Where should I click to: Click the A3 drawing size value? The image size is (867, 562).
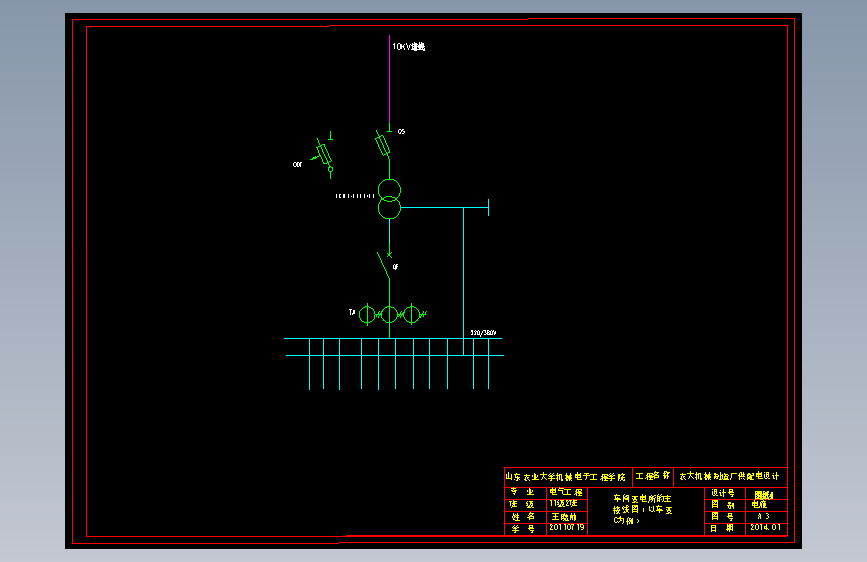[x=764, y=517]
